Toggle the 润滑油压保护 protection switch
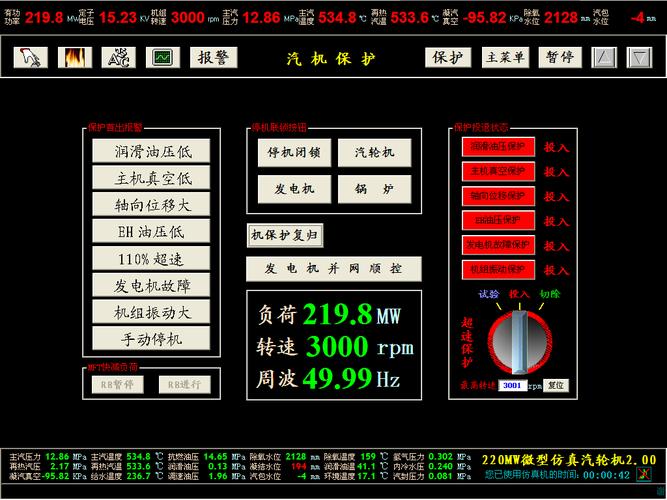 pyautogui.click(x=499, y=147)
